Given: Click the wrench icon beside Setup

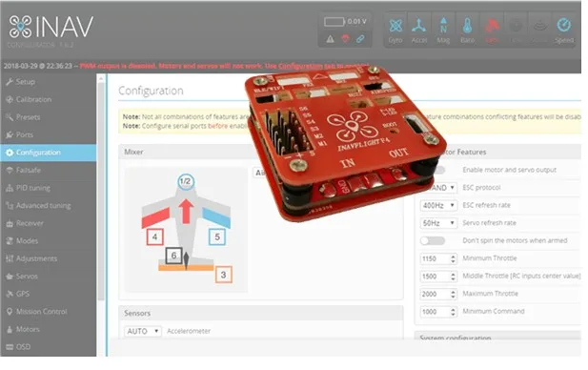Looking at the screenshot, I should pos(10,82).
